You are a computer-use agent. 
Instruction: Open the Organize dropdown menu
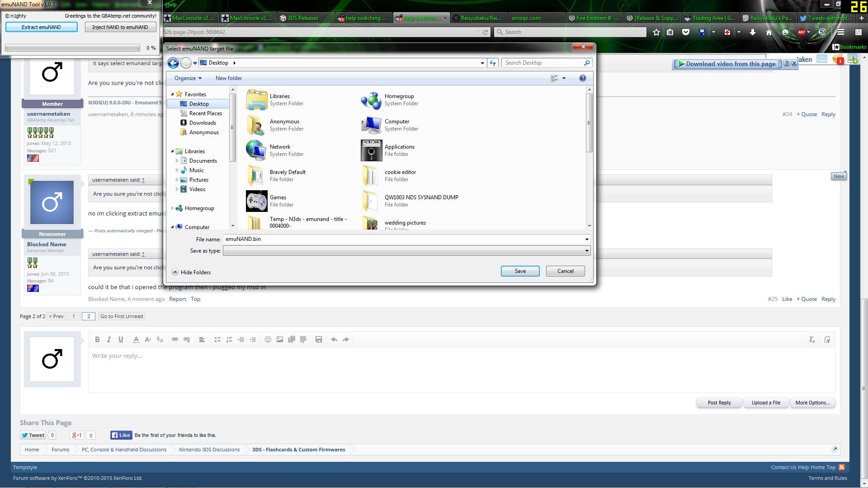[x=188, y=78]
